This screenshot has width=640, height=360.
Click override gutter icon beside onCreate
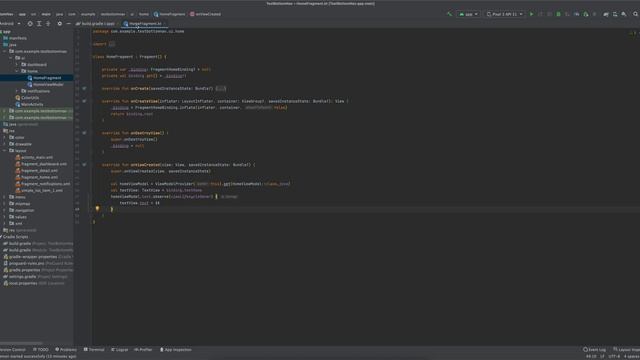pos(84,88)
